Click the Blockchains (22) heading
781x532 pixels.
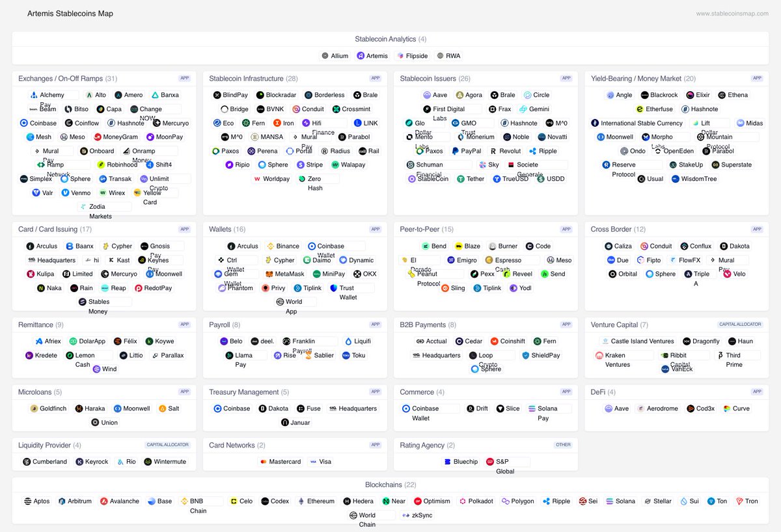[390, 485]
